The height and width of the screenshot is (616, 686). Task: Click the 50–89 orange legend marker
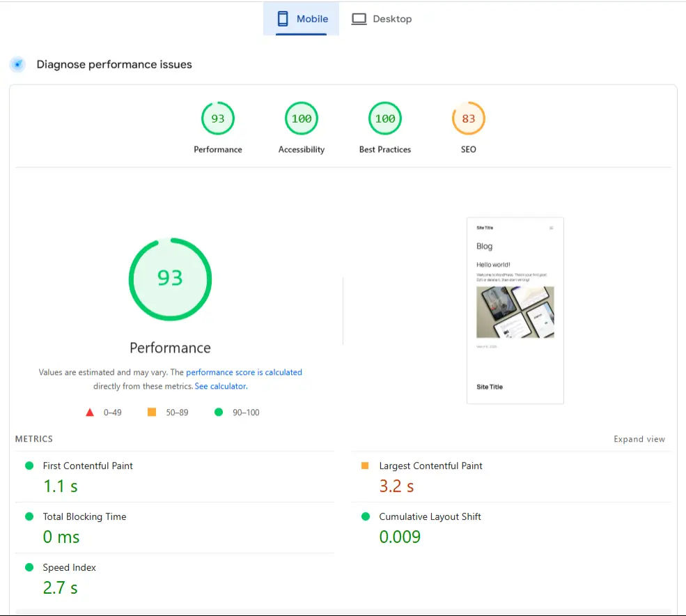tap(152, 412)
